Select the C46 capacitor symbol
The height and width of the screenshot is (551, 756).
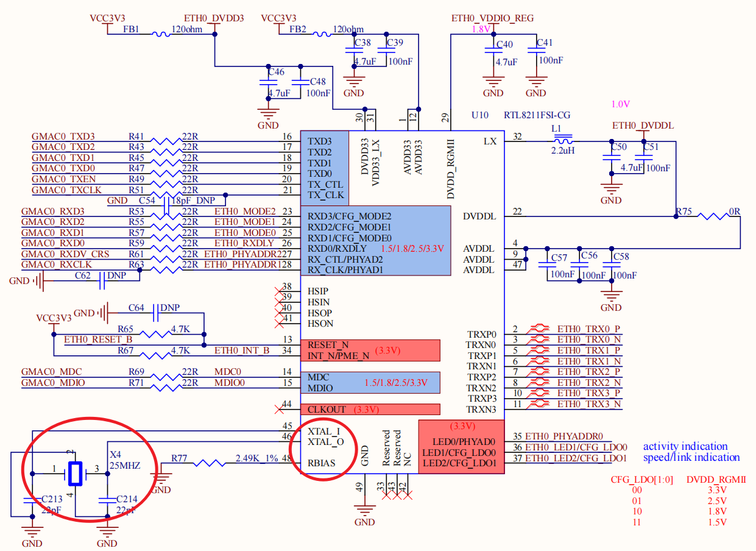pos(267,82)
